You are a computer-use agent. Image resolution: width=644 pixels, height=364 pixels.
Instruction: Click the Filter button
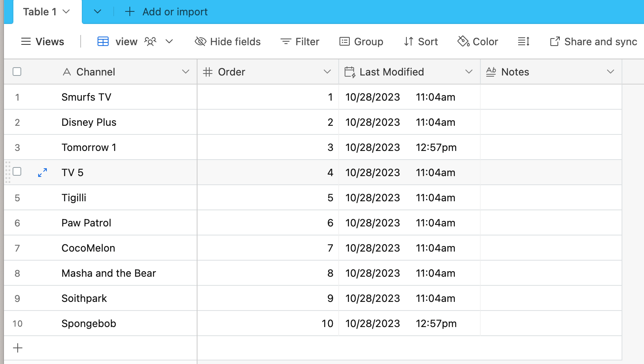(x=300, y=42)
